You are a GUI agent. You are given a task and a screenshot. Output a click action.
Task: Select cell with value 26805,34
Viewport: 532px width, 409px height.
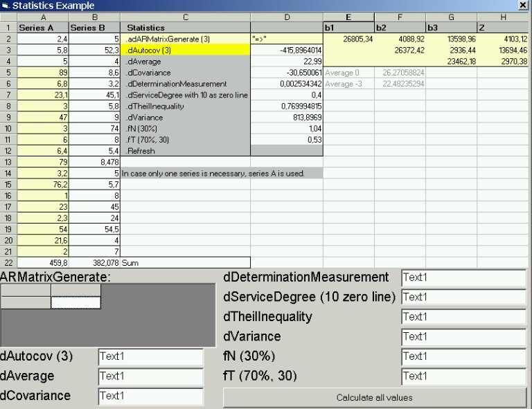349,39
